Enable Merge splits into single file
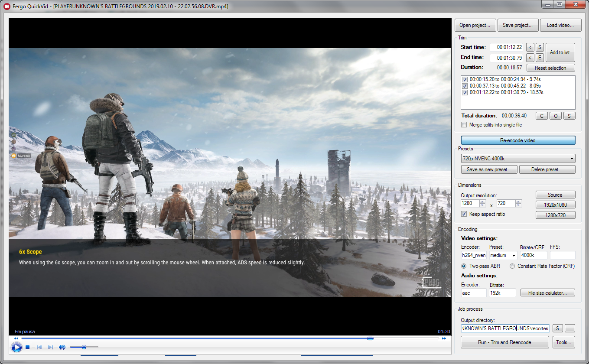This screenshot has width=589, height=364. tap(464, 125)
